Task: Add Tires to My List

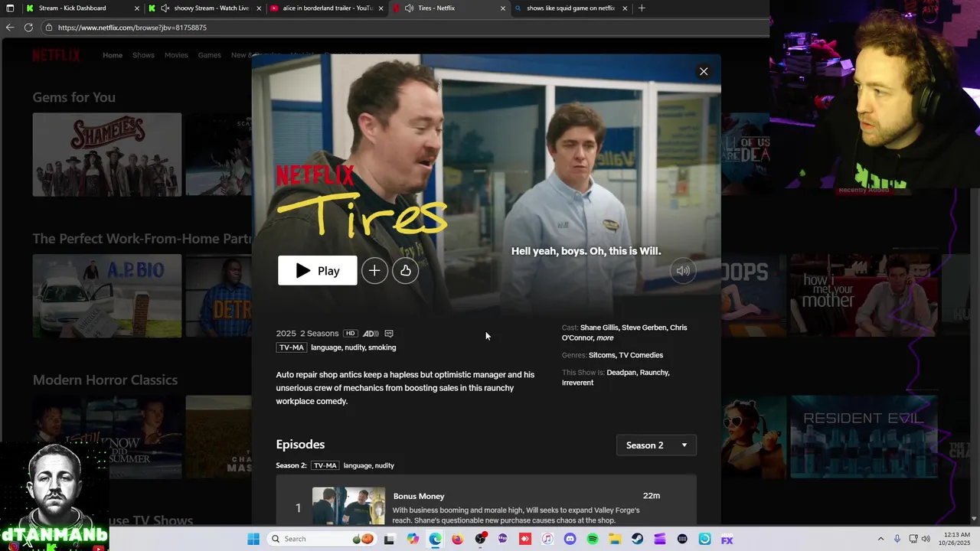Action: (374, 270)
